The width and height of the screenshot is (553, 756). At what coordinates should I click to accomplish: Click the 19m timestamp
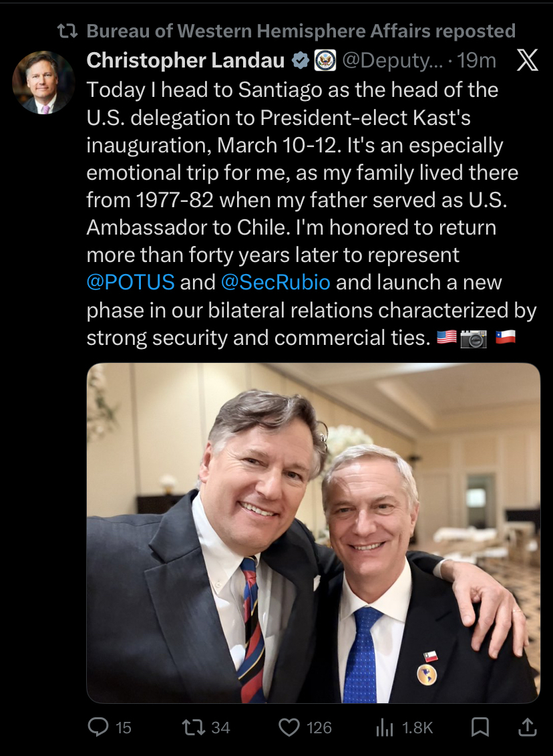point(477,61)
